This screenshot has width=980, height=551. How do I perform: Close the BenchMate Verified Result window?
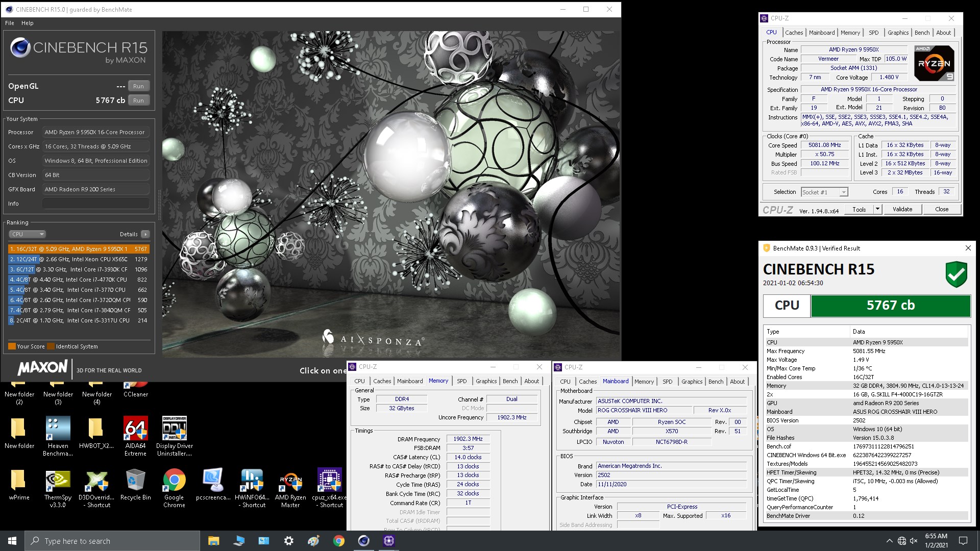tap(968, 248)
